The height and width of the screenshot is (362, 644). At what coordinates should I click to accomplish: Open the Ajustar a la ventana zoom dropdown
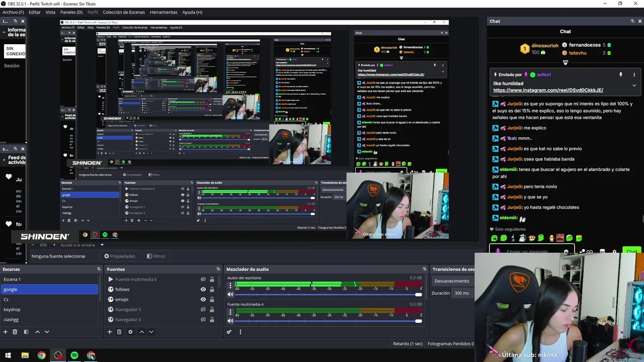102,245
